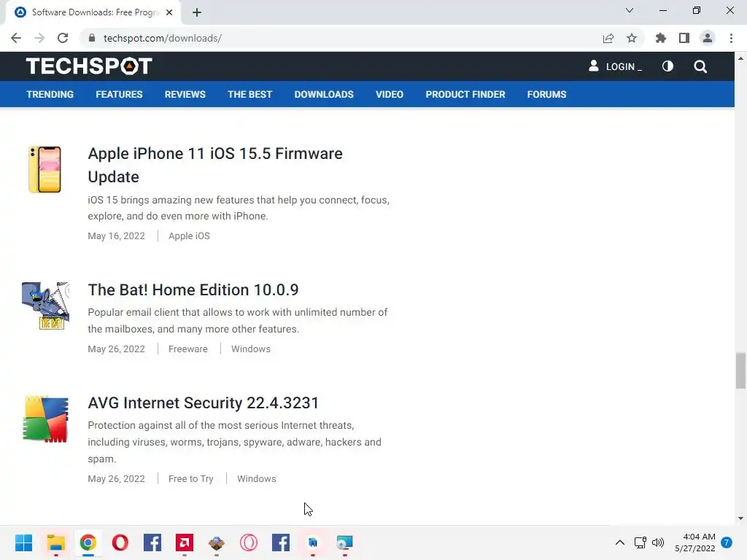
Task: Click The Bat! mascot thumbnail
Action: [45, 306]
